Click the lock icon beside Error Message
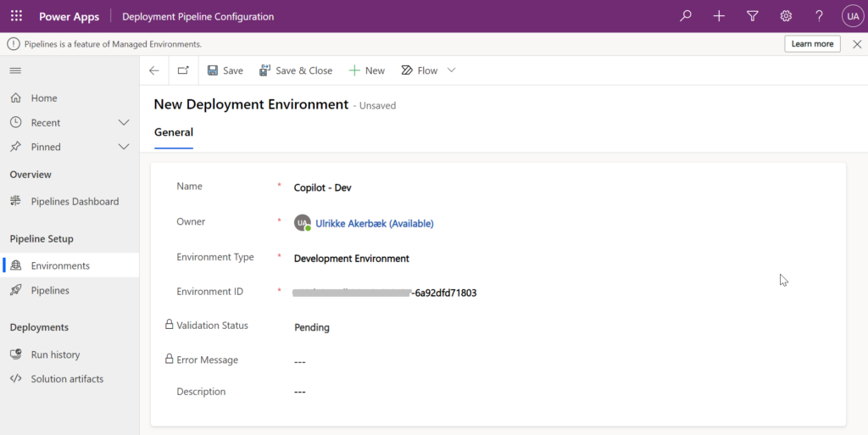Image resolution: width=868 pixels, height=435 pixels. 170,359
